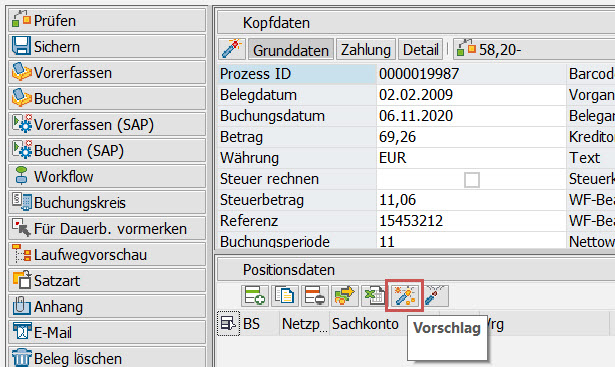Click the wand icon right of Vorschlag
Image resolution: width=615 pixels, height=367 pixels.
point(435,295)
